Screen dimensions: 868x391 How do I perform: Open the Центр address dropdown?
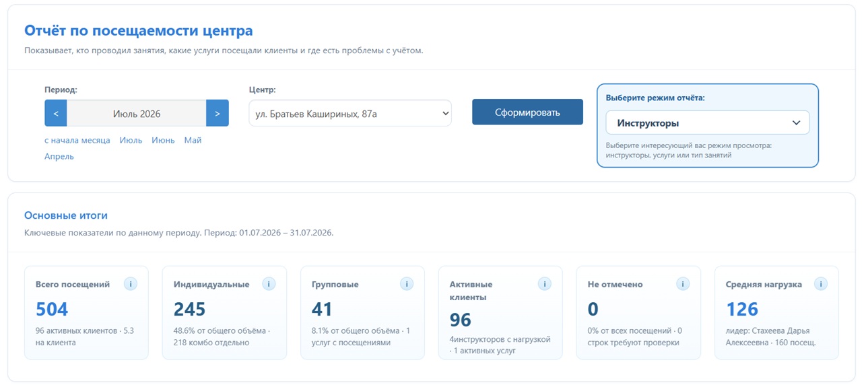[350, 113]
